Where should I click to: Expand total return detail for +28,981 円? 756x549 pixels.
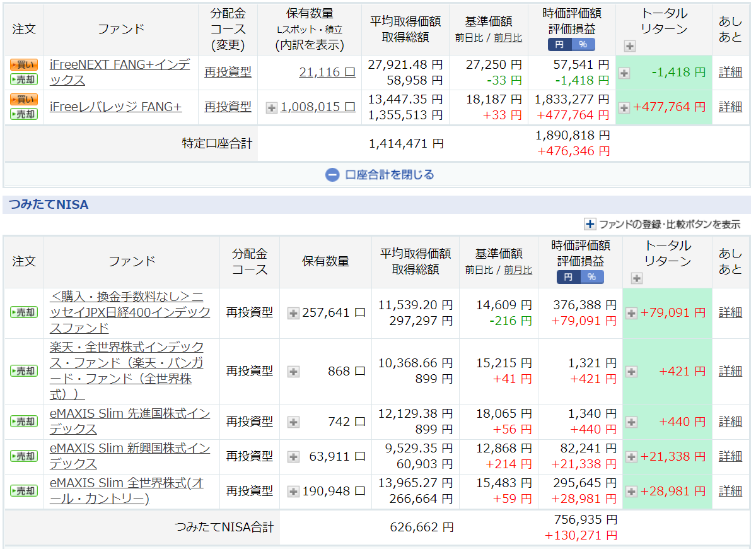(631, 492)
